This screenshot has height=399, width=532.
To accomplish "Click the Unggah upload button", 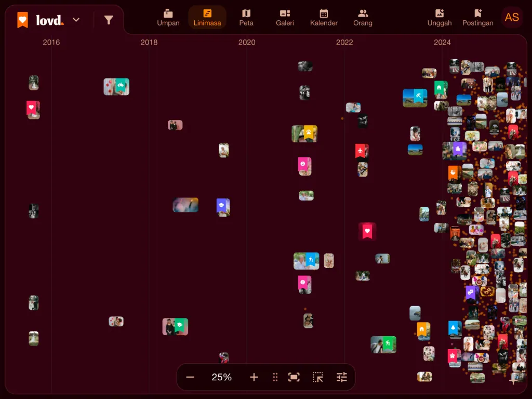I will click(440, 18).
